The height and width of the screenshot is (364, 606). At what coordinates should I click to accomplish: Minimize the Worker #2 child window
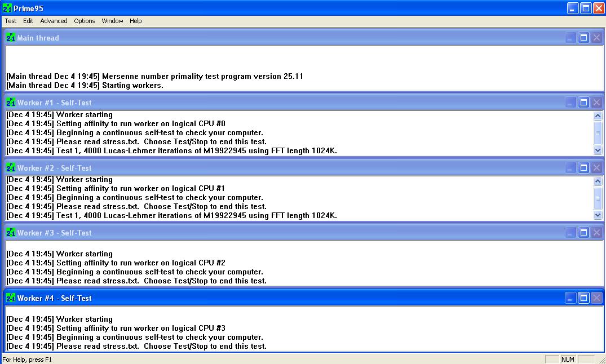570,168
